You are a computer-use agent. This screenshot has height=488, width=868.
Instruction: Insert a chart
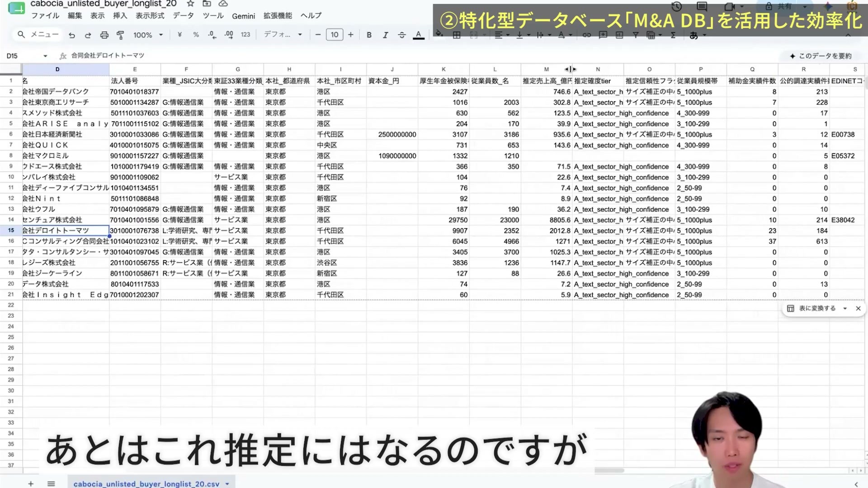[x=619, y=35]
